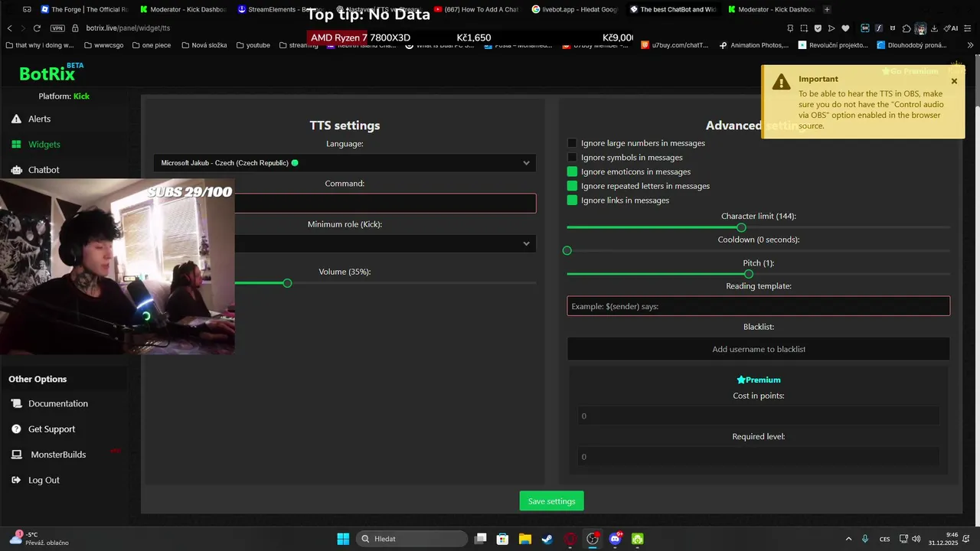Expand the Minimum role (Kick) dropdown arrow
The width and height of the screenshot is (980, 551).
526,243
